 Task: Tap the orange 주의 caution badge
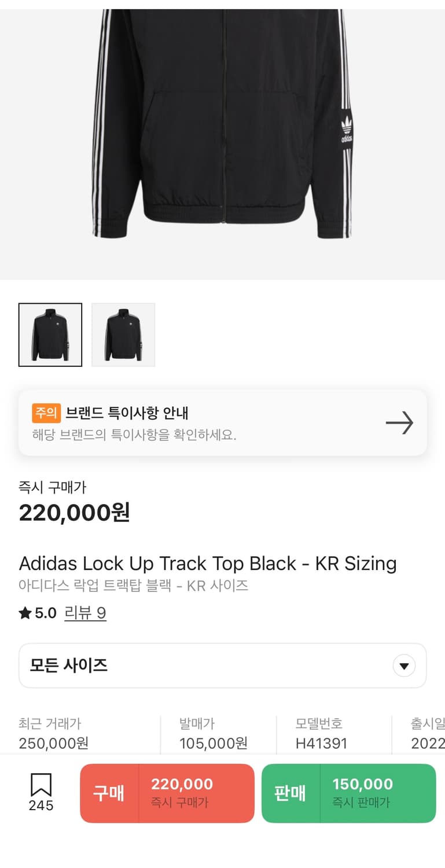[x=46, y=413]
